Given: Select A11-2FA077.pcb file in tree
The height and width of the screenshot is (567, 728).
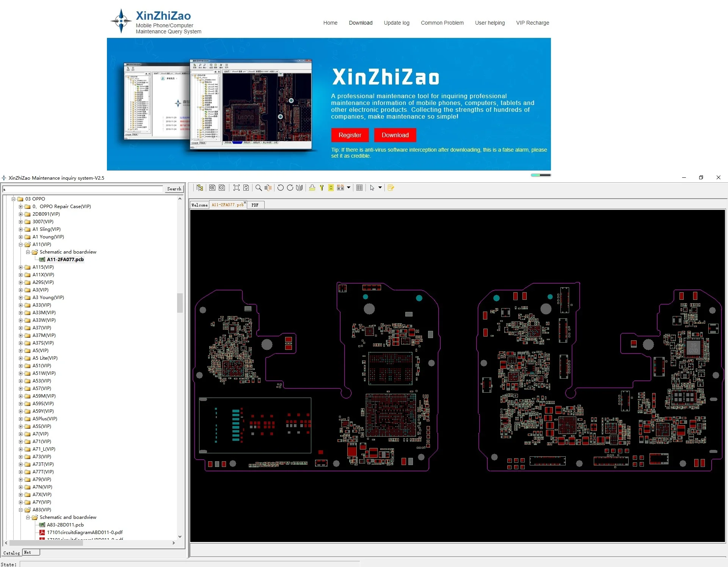Looking at the screenshot, I should (65, 259).
